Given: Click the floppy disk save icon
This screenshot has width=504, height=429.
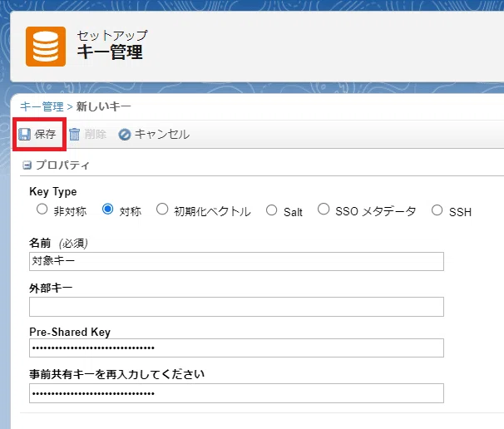Looking at the screenshot, I should tap(24, 135).
